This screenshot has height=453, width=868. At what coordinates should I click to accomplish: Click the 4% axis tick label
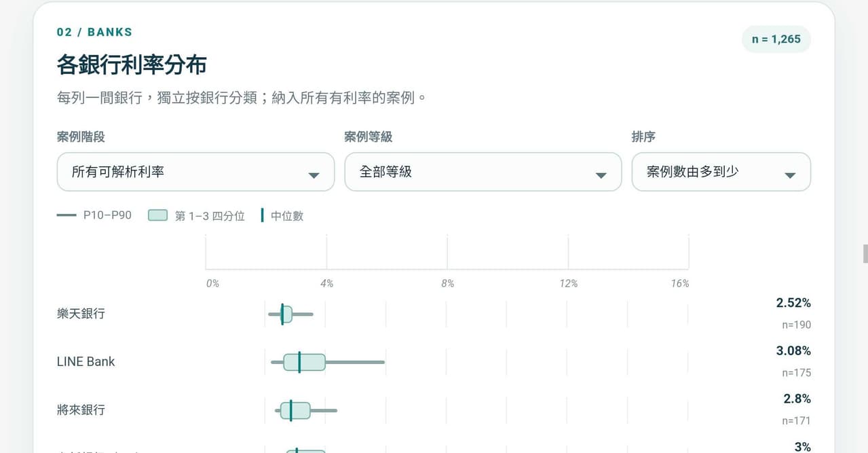[x=326, y=283]
